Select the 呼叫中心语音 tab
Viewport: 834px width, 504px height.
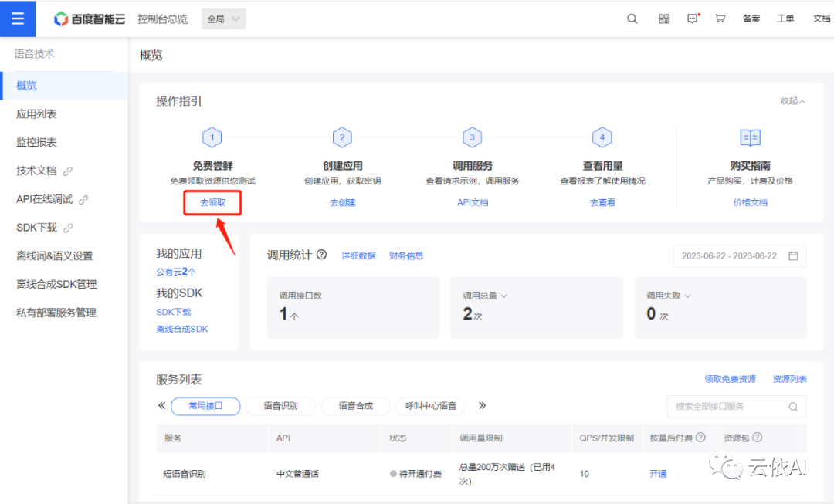coord(430,406)
